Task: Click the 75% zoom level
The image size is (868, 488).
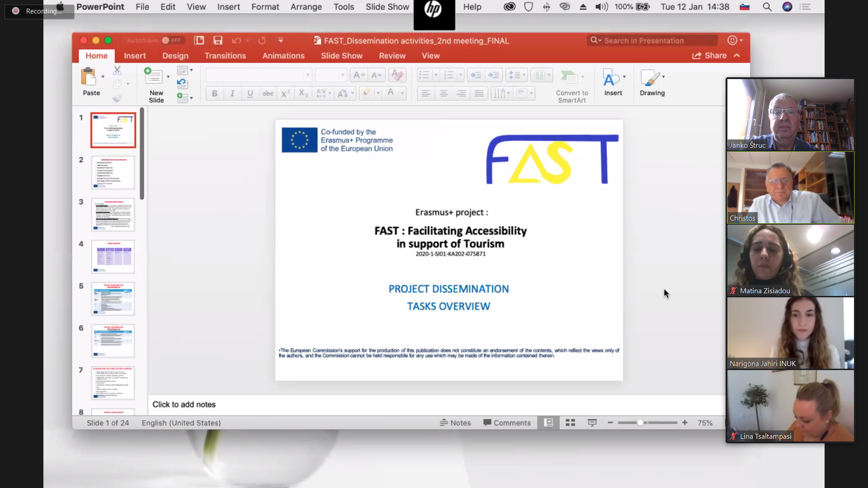Action: pos(705,423)
